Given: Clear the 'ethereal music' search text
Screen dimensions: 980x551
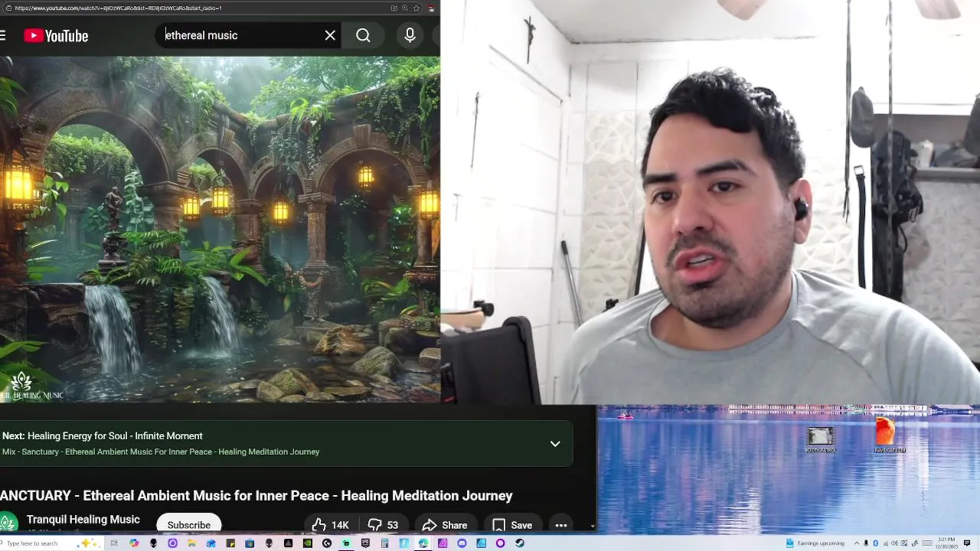Looking at the screenshot, I should [330, 35].
